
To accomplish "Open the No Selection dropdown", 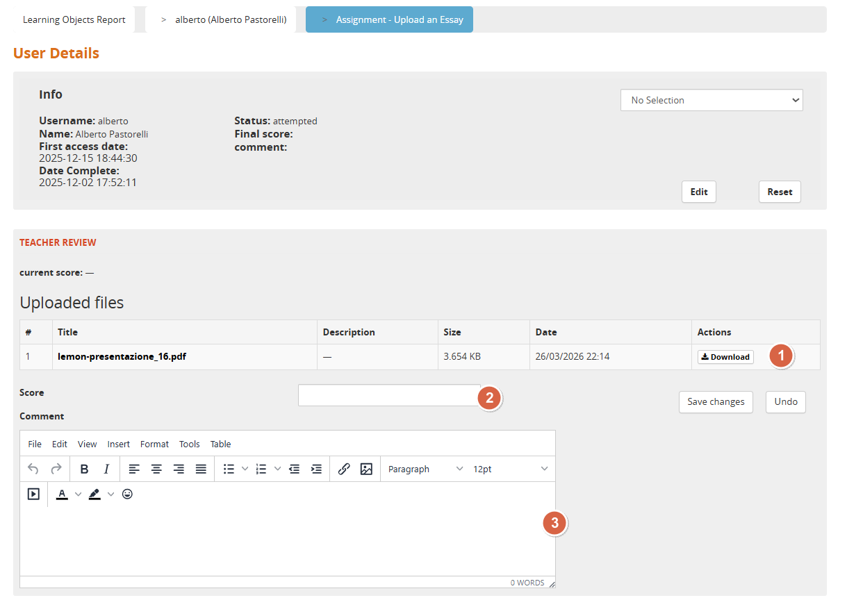I will tap(712, 100).
